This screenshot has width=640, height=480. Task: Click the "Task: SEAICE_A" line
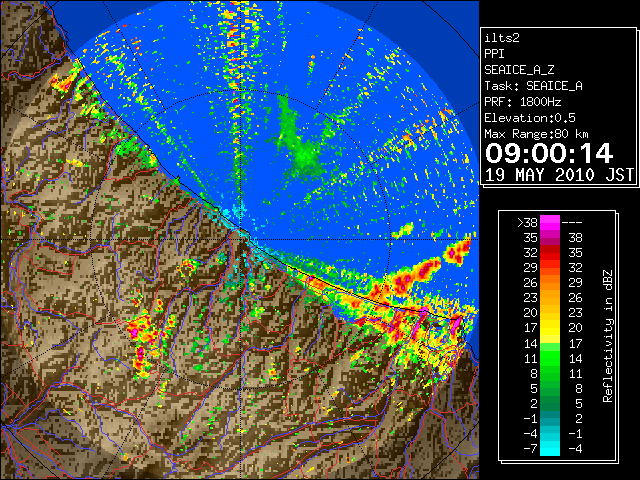tap(533, 86)
